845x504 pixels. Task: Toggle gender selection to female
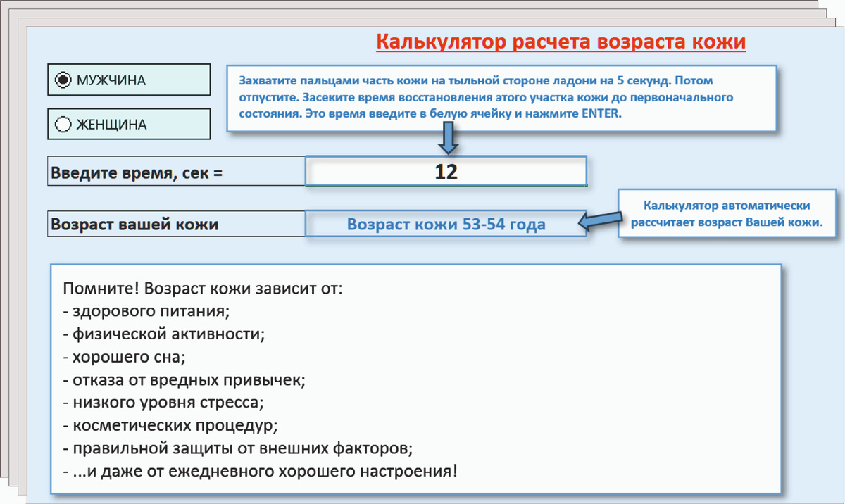(63, 123)
